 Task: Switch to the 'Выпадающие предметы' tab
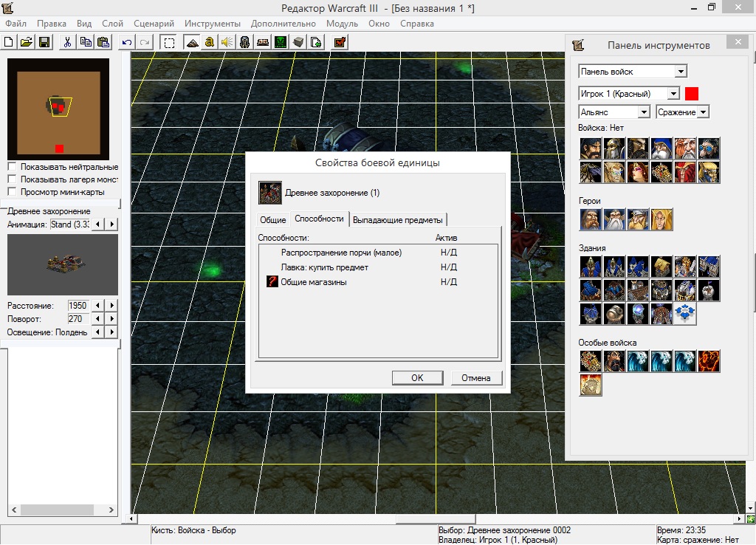pos(398,220)
